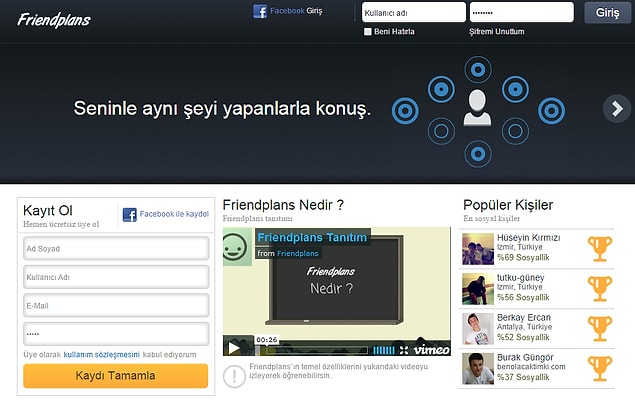
Task: Sign in via Facebook Giriş link
Action: coord(296,11)
